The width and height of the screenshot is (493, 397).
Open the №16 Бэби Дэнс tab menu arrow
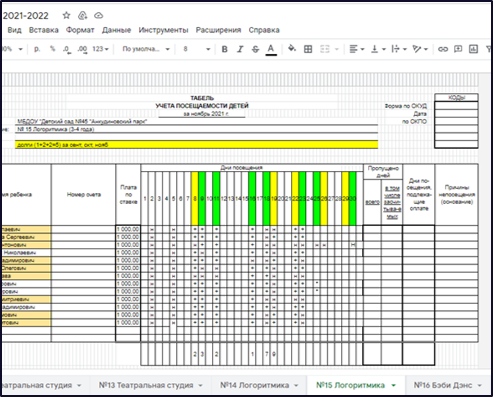pos(479,385)
